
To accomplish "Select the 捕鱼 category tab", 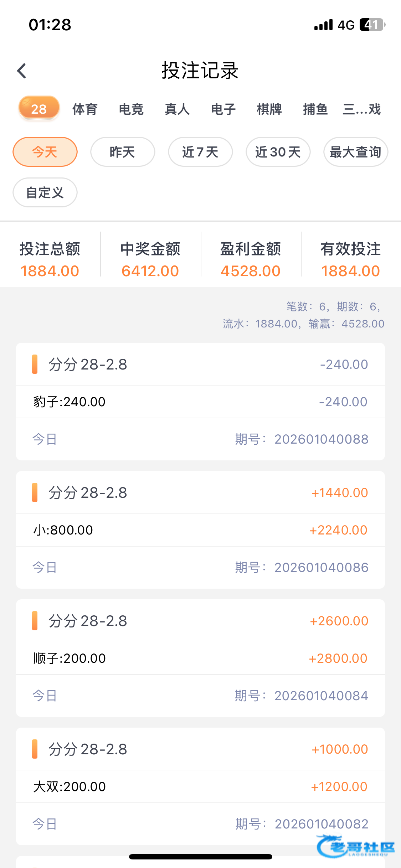I will (x=315, y=109).
